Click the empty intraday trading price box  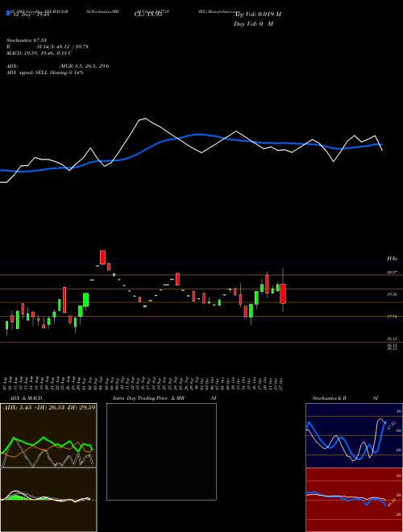tap(161, 451)
